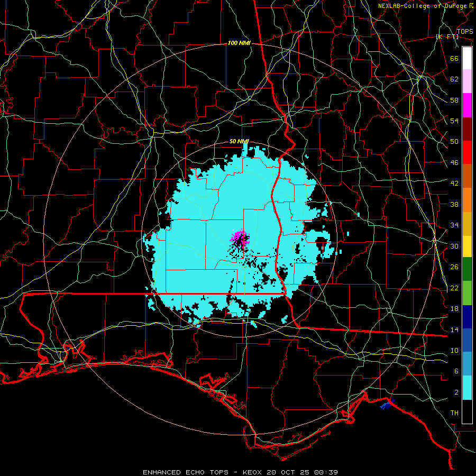Click legend value "10"
The height and width of the screenshot is (476, 476).
coord(454,350)
